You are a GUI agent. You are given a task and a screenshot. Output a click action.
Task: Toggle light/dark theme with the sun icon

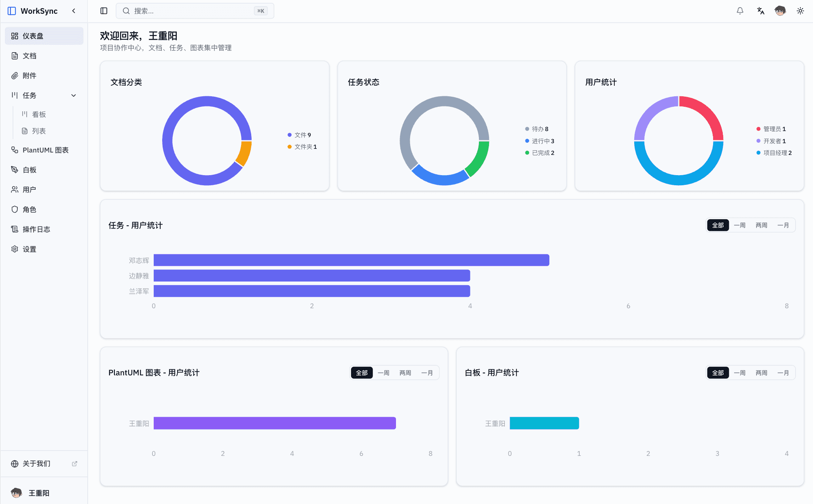coord(800,11)
